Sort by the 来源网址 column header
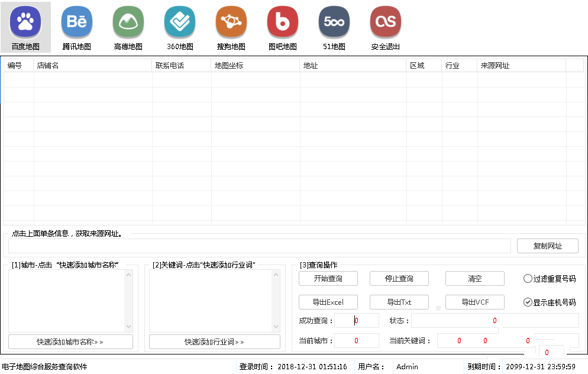Image resolution: width=588 pixels, height=374 pixels. (x=521, y=65)
